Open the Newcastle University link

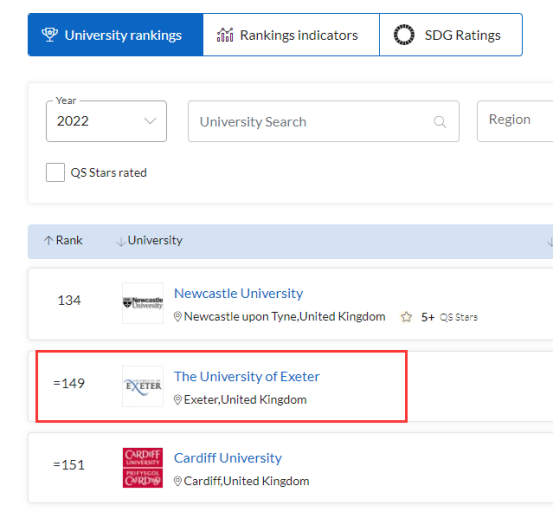[x=238, y=293]
